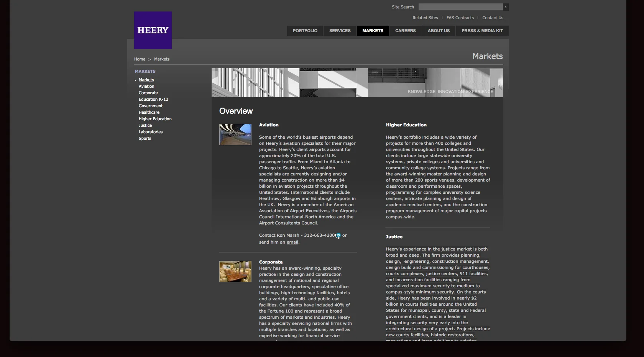
Task: Open the Higher Education market page
Action: [x=155, y=119]
